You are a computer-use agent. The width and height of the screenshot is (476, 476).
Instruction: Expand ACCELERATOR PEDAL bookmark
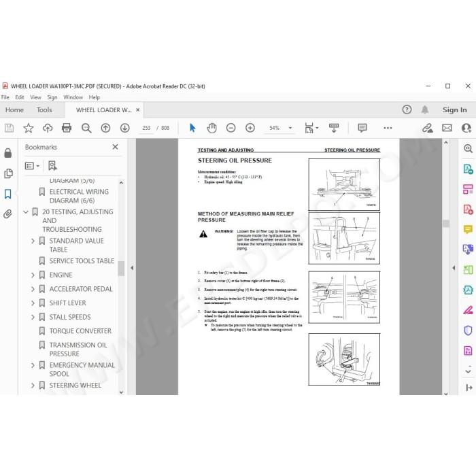[33, 289]
